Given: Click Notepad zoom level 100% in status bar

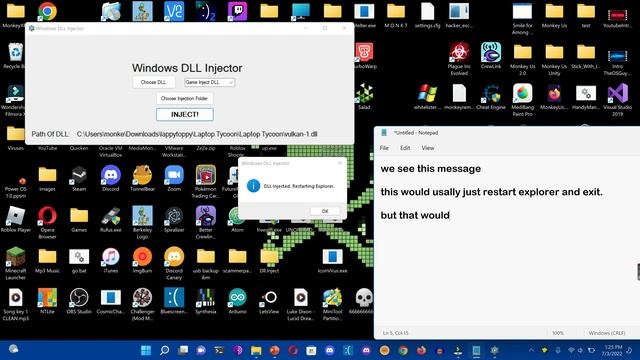Looking at the screenshot, I should [558, 333].
